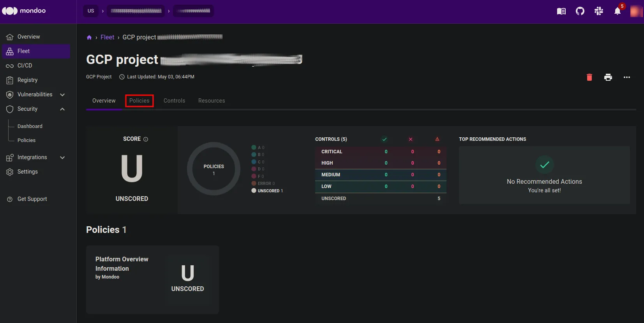Open the US region selector
This screenshot has width=644, height=323.
91,11
